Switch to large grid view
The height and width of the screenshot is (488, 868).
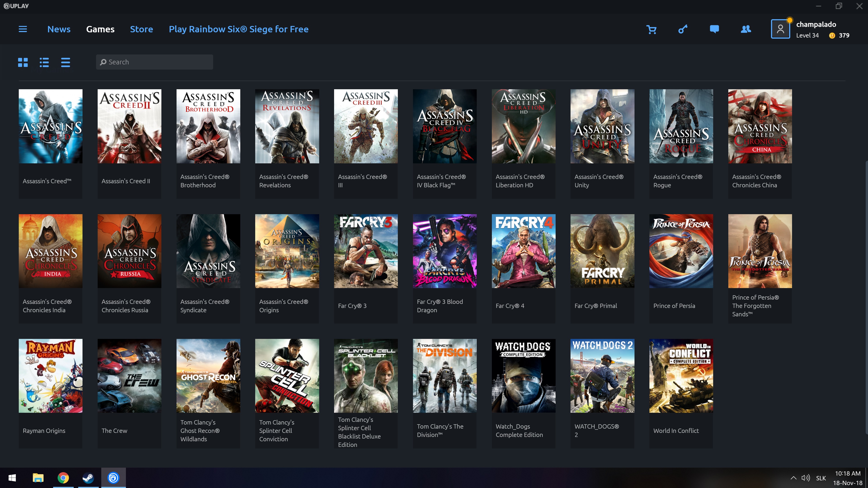(23, 62)
